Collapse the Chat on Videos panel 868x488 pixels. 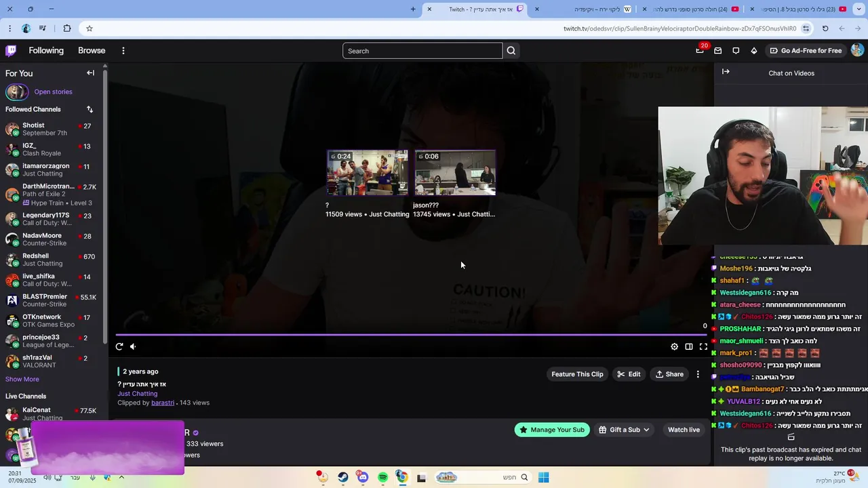726,72
